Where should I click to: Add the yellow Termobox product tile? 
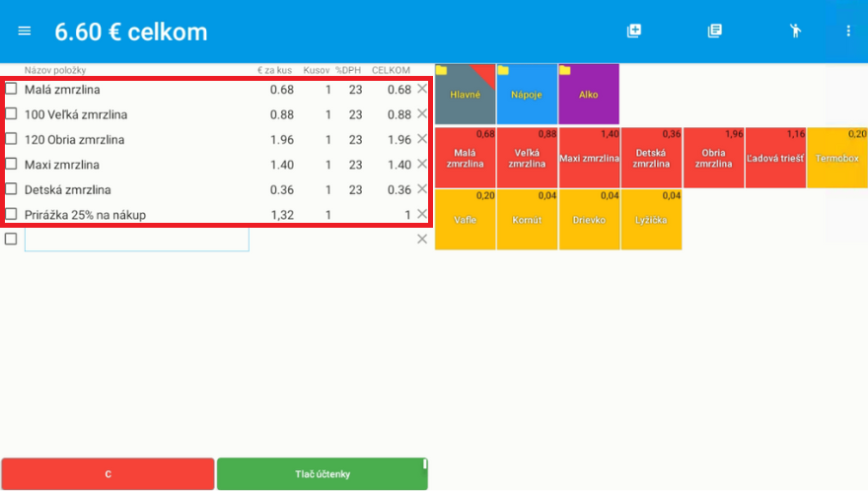[x=836, y=158]
